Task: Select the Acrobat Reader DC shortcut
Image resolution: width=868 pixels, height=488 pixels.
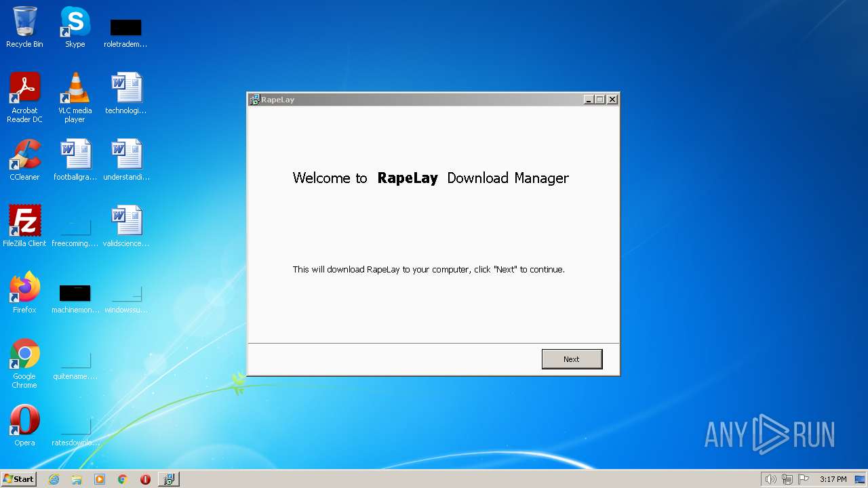Action: (24, 98)
